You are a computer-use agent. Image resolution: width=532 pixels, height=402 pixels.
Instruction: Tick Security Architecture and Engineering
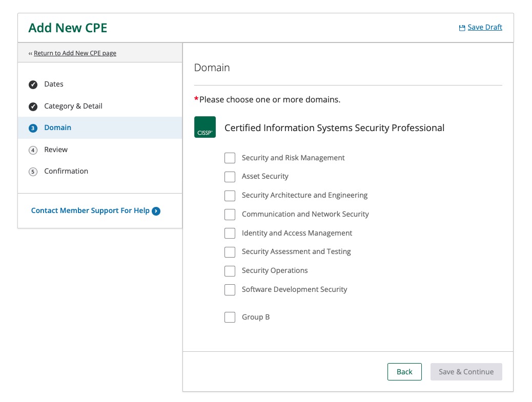230,196
